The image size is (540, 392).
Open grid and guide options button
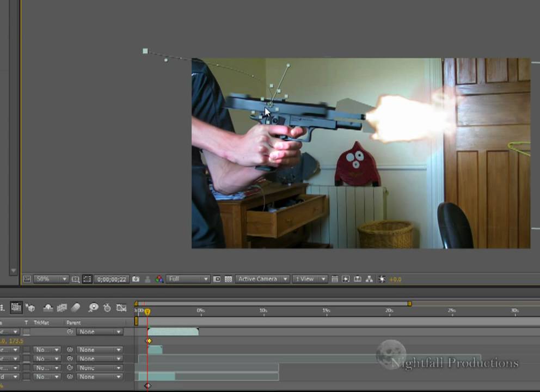tap(76, 279)
